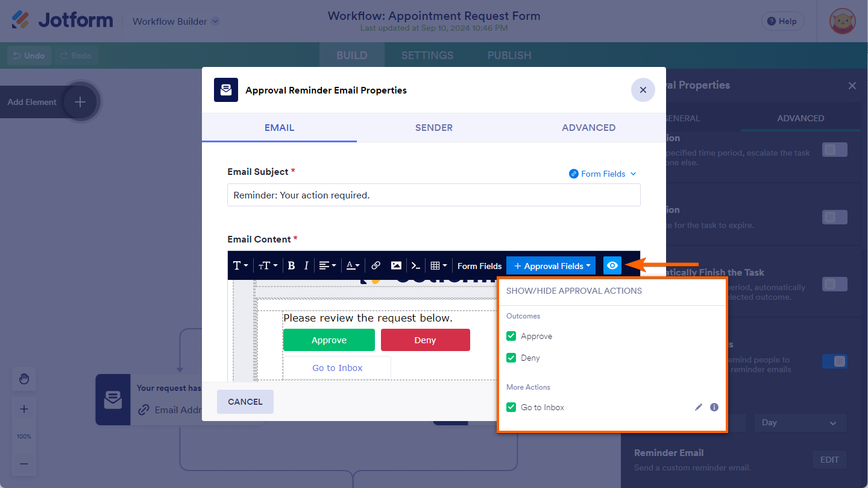Screen dimensions: 868x488
Task: Switch to the EMAIL tab
Action: coord(279,127)
